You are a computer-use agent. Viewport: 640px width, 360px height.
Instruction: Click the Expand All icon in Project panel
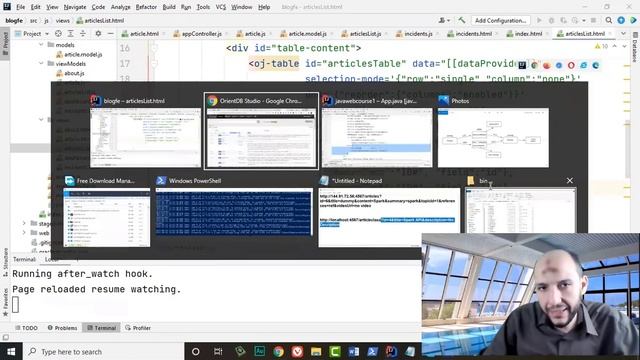tap(71, 33)
